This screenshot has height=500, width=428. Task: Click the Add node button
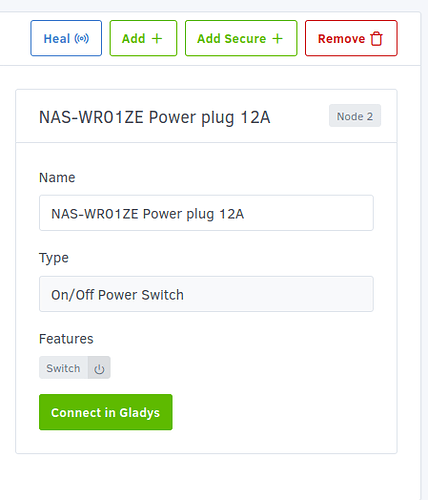143,38
